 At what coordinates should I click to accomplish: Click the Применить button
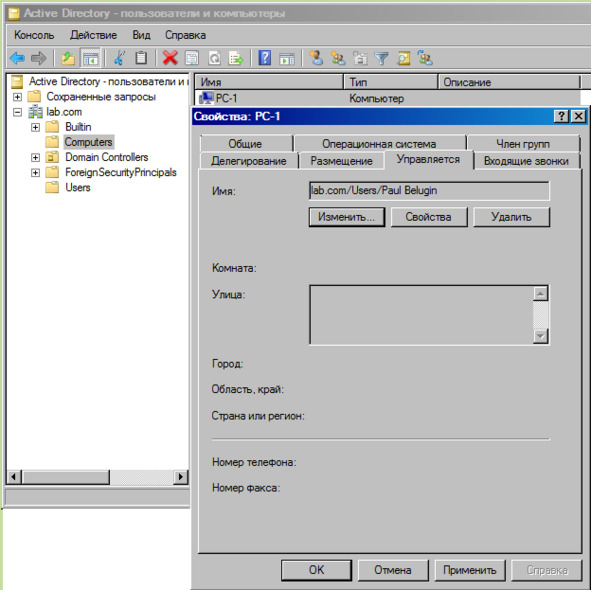tap(470, 570)
